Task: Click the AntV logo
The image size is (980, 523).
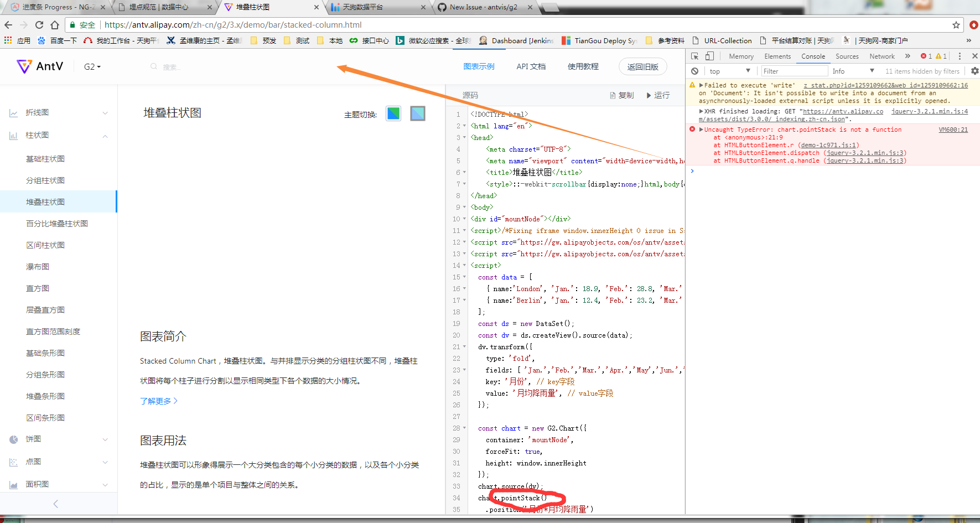Action: click(x=40, y=66)
